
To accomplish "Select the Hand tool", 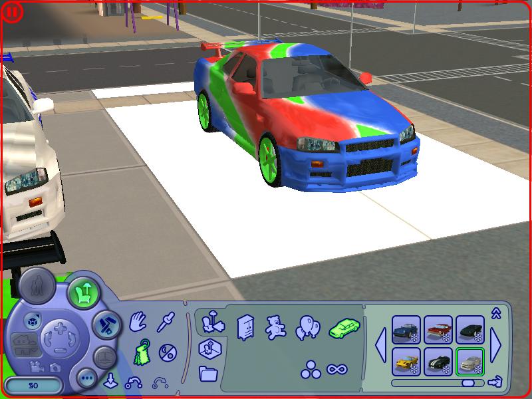I will tap(138, 323).
